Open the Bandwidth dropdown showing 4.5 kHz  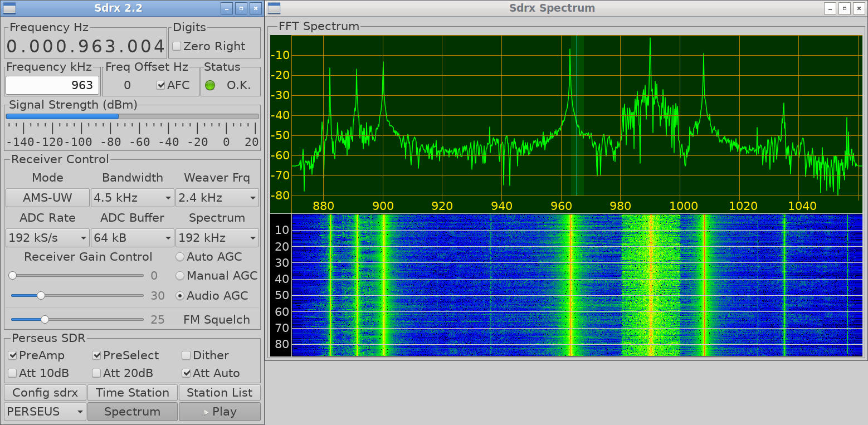click(133, 198)
